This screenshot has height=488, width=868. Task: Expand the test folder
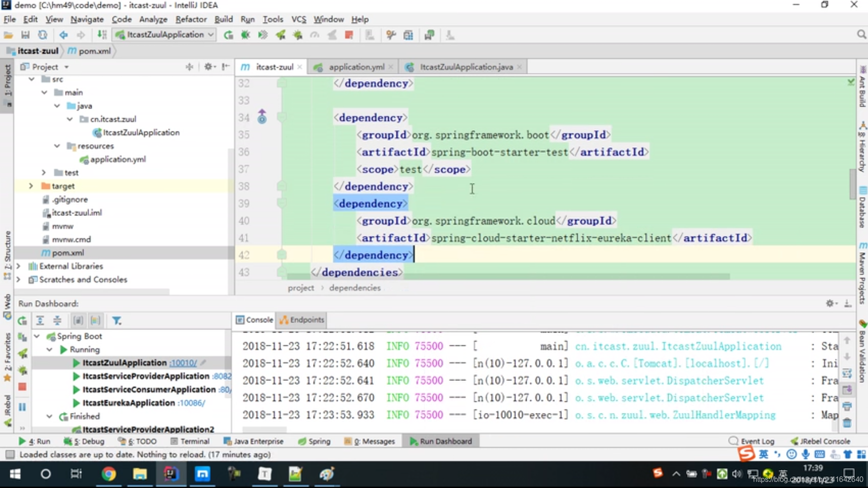coord(44,173)
